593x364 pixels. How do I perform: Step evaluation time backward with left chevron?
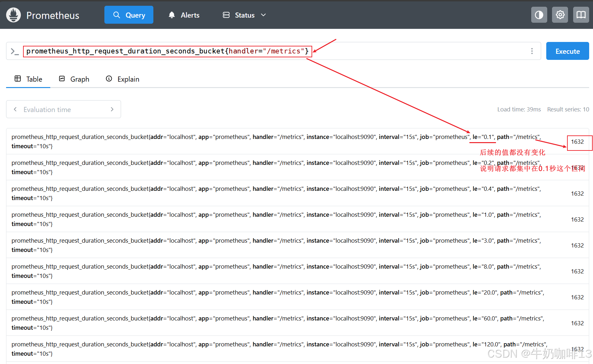(x=15, y=109)
